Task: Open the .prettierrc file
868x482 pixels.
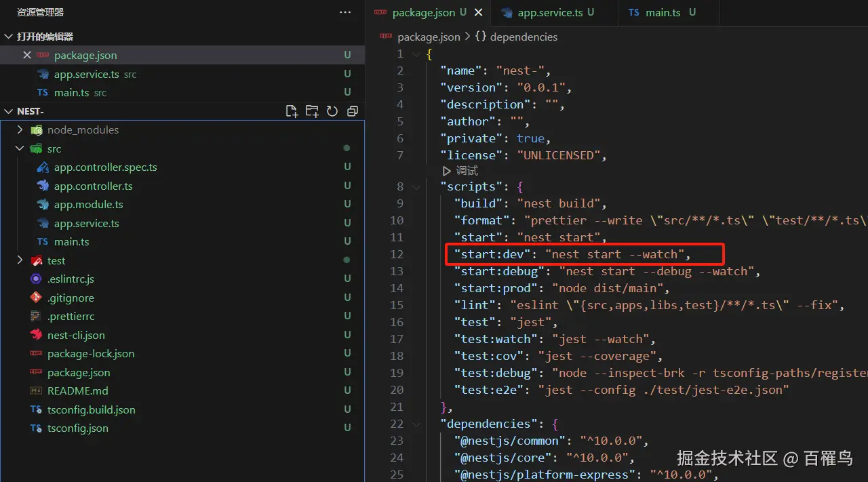Action: click(71, 316)
